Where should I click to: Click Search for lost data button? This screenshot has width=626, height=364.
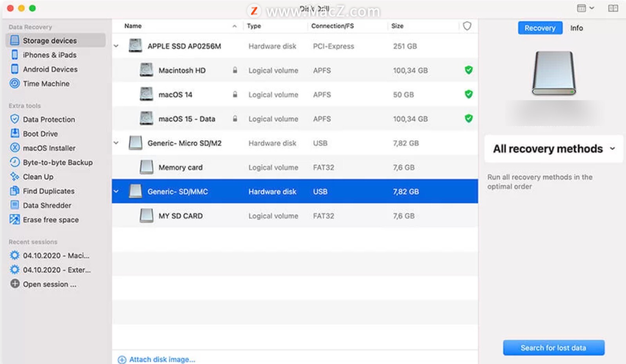coord(554,348)
